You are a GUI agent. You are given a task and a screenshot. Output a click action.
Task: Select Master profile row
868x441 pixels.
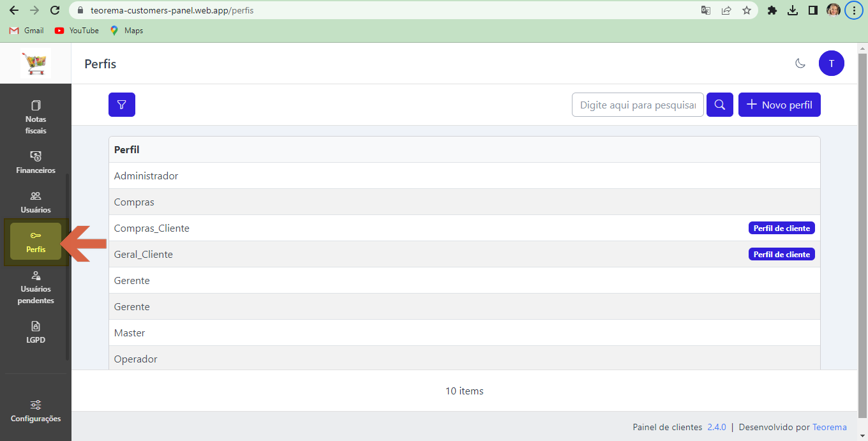coord(465,333)
